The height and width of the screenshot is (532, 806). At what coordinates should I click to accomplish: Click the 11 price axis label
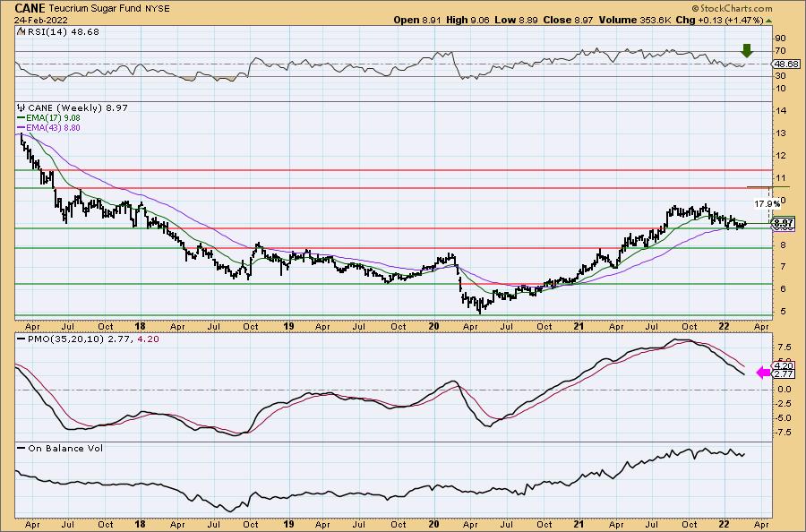[x=781, y=178]
